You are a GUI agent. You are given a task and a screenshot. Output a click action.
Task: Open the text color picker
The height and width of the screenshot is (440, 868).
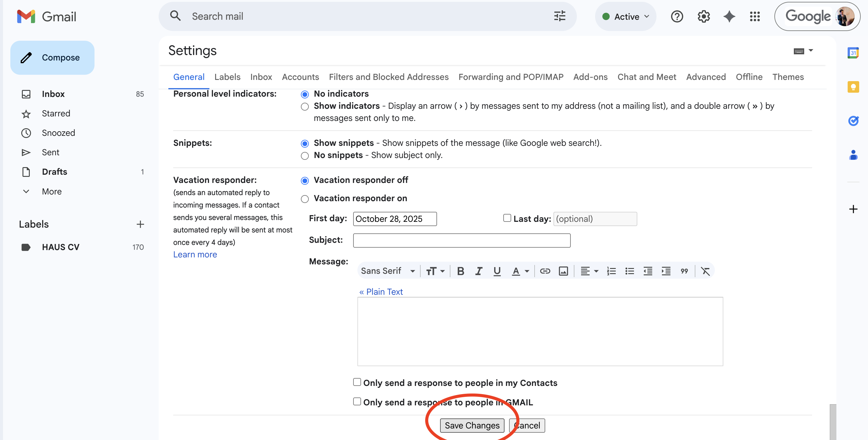520,271
